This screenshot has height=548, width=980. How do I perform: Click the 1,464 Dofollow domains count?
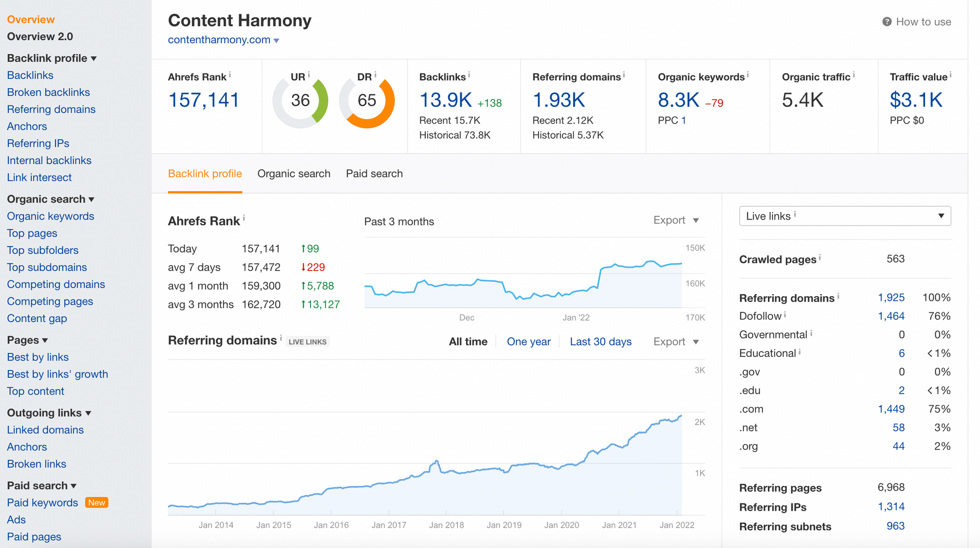coord(891,316)
